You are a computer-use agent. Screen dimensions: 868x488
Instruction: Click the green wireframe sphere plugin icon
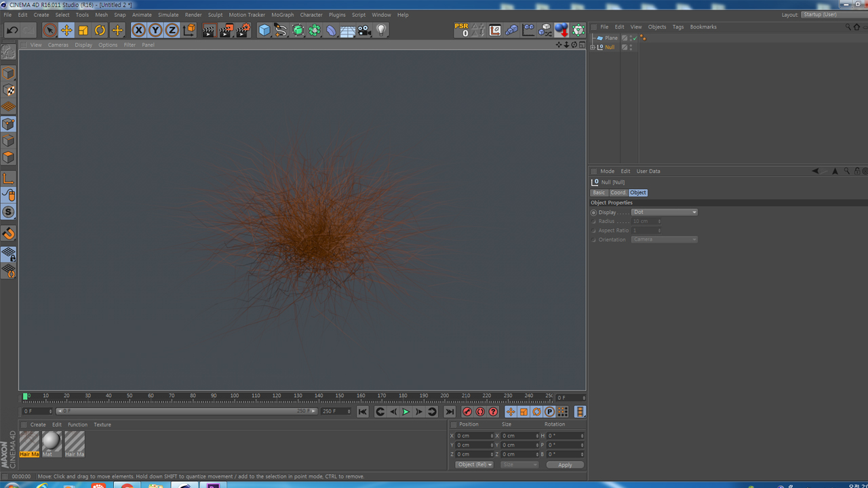tap(578, 30)
